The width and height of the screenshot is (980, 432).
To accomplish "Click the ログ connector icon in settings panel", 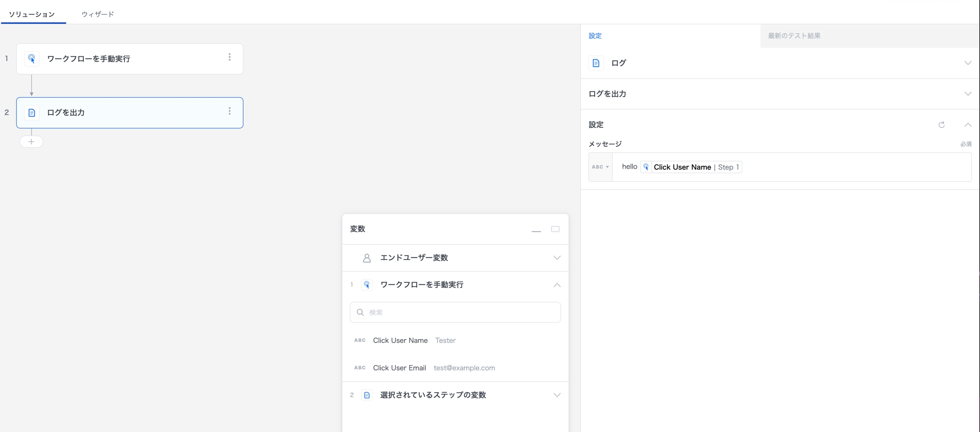I will click(x=596, y=63).
